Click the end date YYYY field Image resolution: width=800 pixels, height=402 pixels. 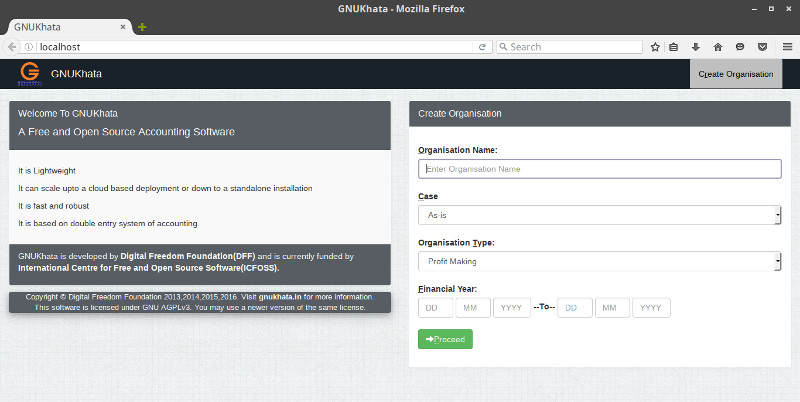pos(652,308)
